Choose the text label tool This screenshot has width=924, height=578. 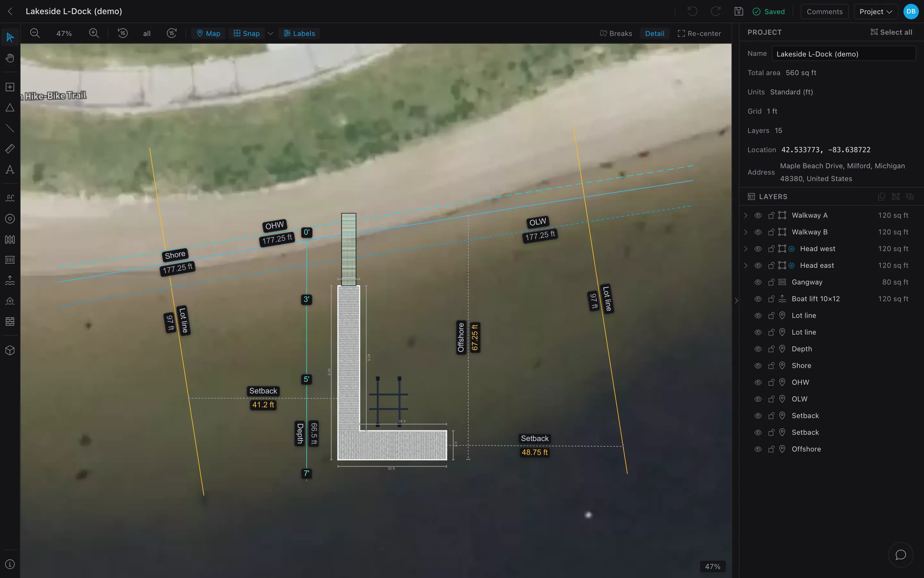coord(10,169)
